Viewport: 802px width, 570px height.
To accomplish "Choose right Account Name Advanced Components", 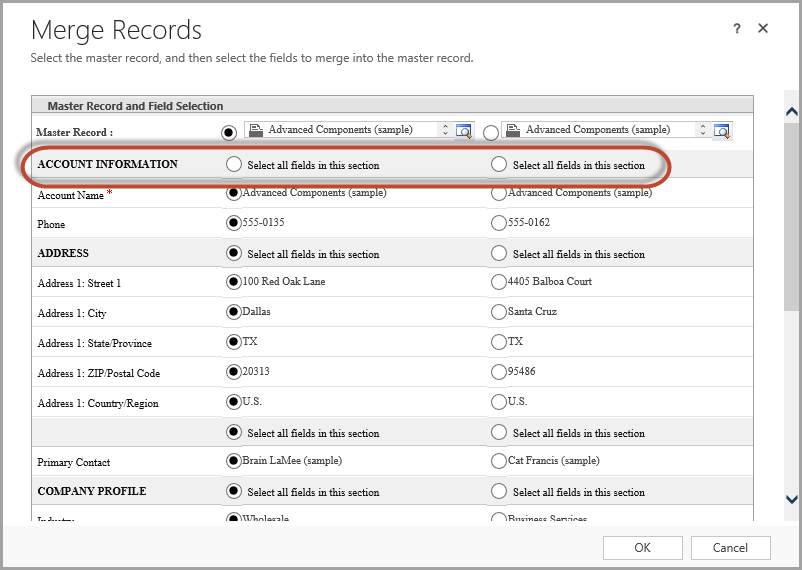I will click(499, 193).
